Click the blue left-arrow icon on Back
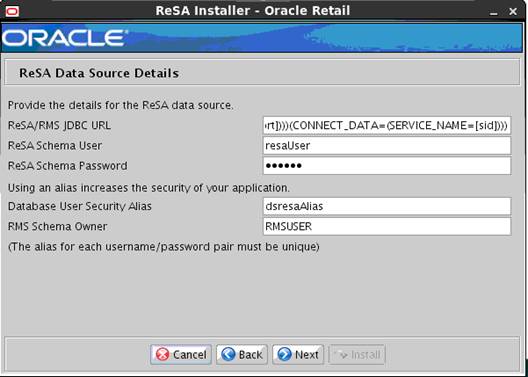This screenshot has height=377, width=528. pyautogui.click(x=229, y=354)
